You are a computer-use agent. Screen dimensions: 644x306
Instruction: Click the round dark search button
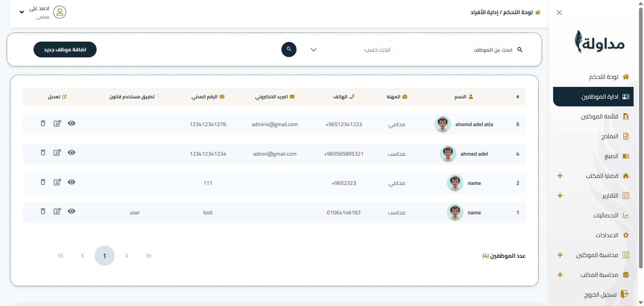click(289, 49)
